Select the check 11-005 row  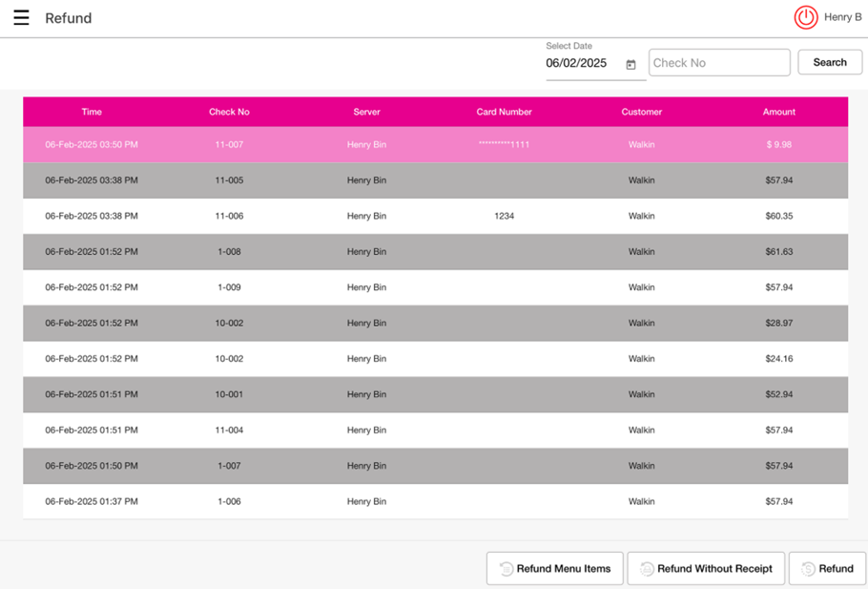point(435,180)
